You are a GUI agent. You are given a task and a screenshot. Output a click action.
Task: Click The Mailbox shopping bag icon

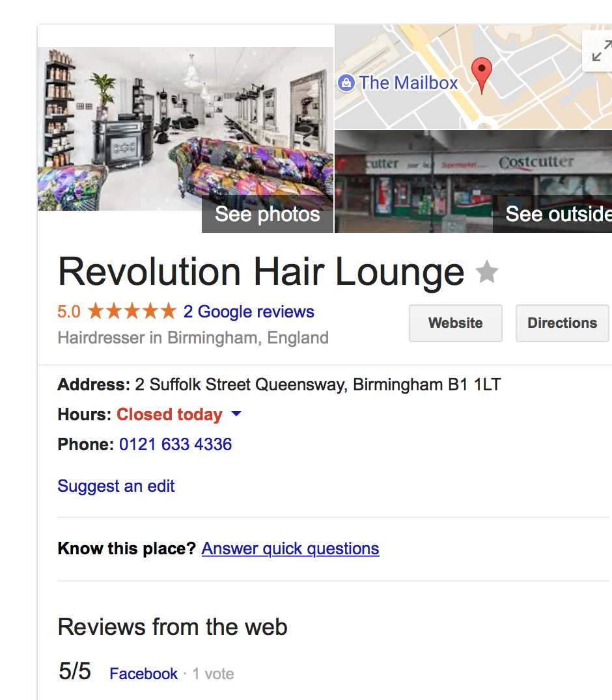point(346,83)
